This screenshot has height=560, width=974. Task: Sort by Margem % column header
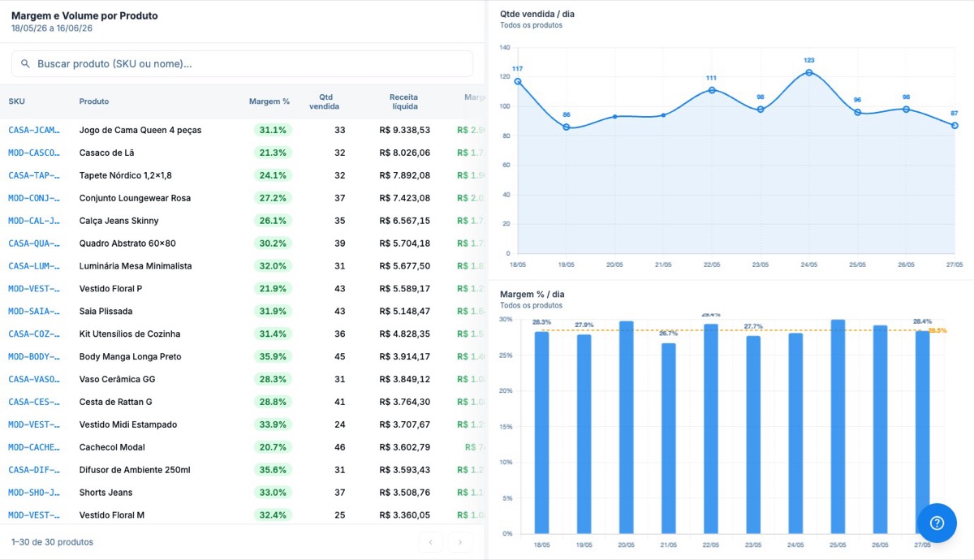[269, 101]
